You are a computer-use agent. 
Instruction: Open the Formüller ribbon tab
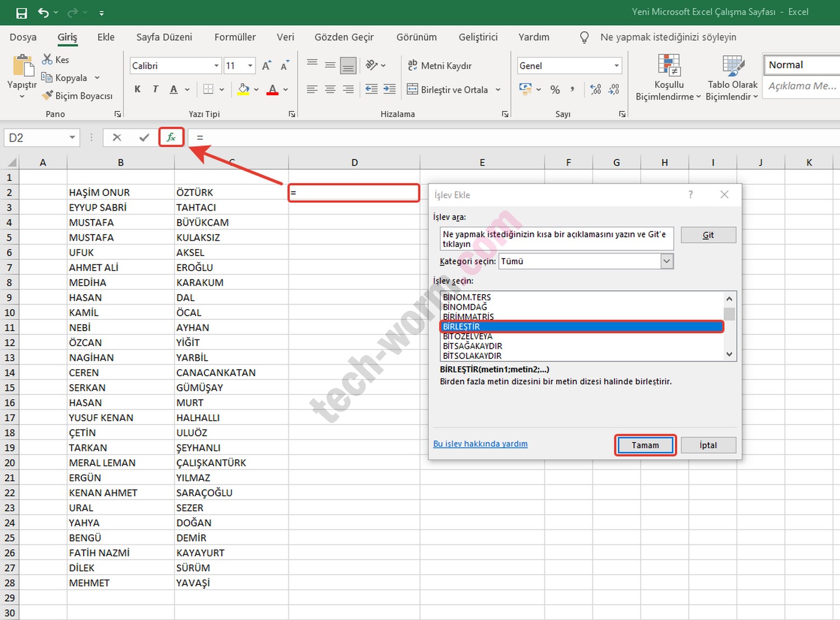click(235, 37)
